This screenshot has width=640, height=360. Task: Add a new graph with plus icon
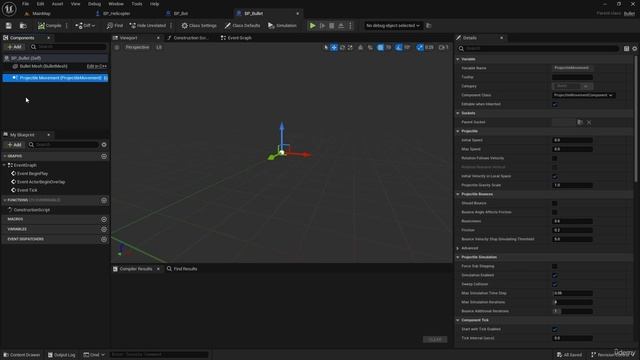click(104, 156)
